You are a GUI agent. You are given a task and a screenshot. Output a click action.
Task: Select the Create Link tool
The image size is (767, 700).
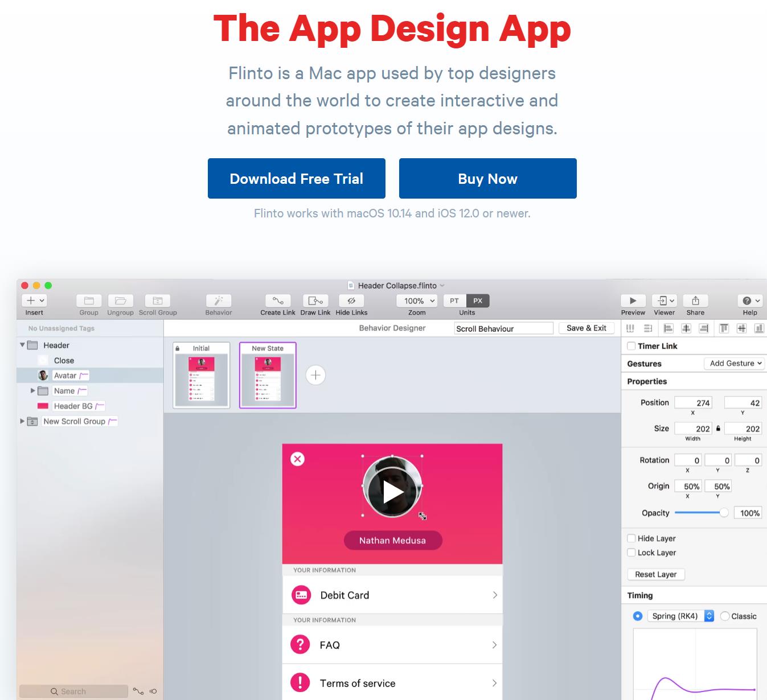pyautogui.click(x=278, y=300)
